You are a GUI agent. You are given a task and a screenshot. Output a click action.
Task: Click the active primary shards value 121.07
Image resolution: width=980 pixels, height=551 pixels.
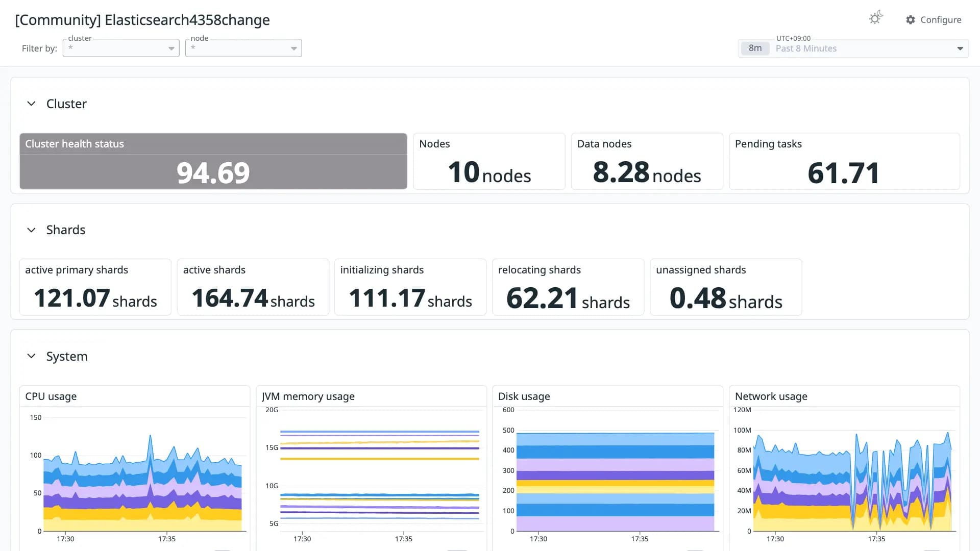(72, 298)
